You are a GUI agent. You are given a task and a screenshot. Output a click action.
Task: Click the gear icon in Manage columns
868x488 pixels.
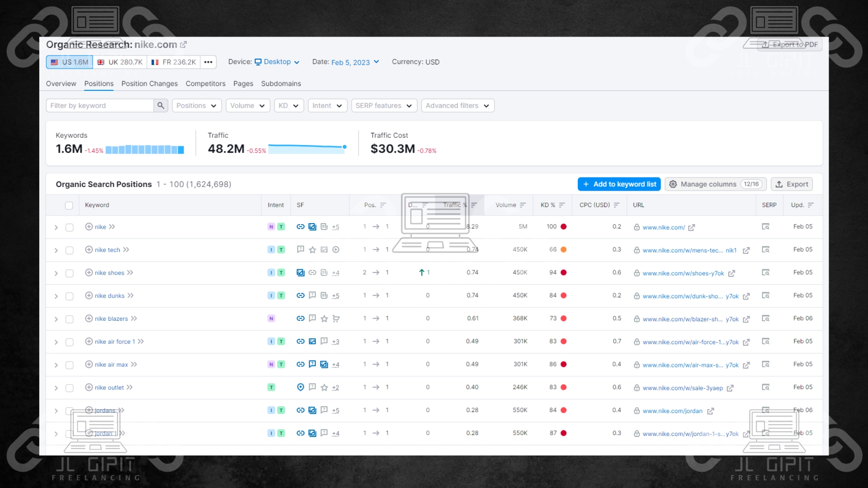tap(673, 184)
